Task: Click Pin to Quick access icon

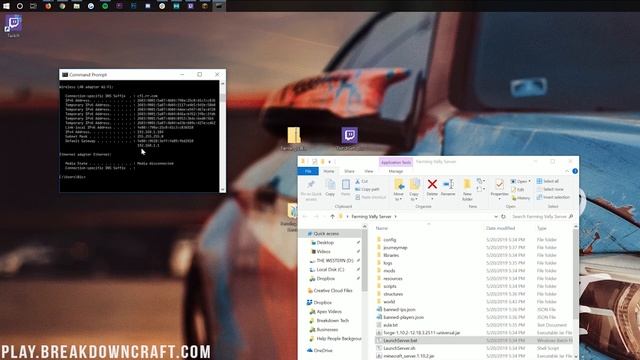Action: click(x=311, y=185)
